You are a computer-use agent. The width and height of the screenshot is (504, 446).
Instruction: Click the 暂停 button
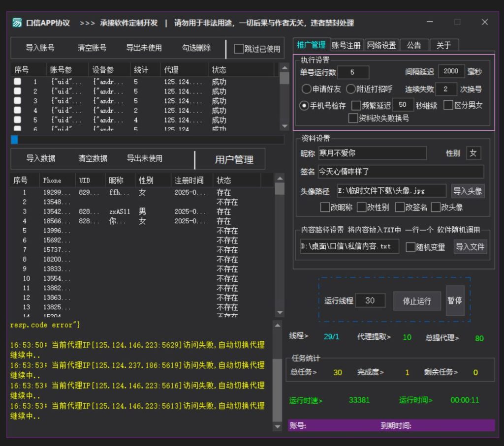pyautogui.click(x=455, y=300)
